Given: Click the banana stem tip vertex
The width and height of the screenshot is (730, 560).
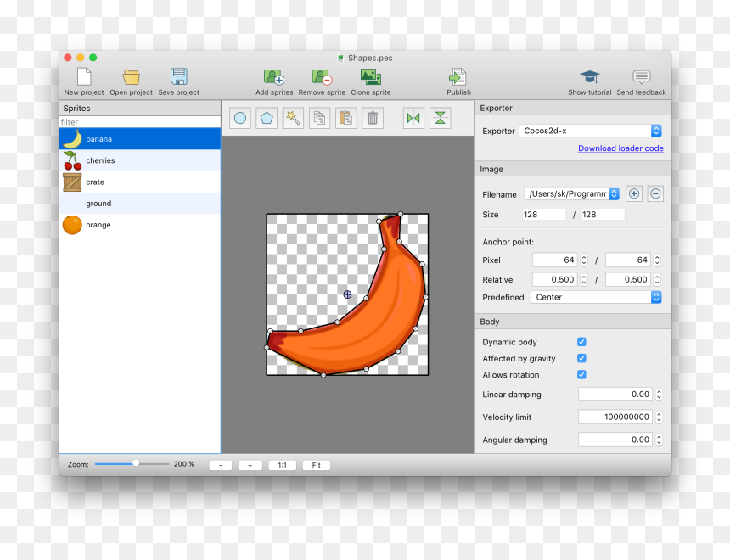Looking at the screenshot, I should pos(401,214).
